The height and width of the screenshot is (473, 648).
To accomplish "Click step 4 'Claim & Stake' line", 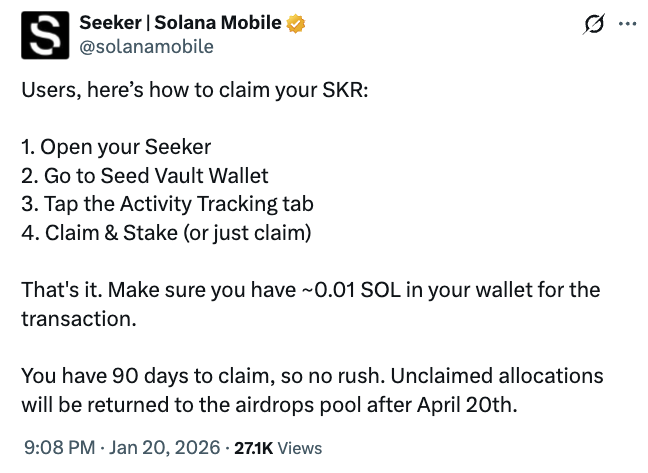I will pos(166,233).
